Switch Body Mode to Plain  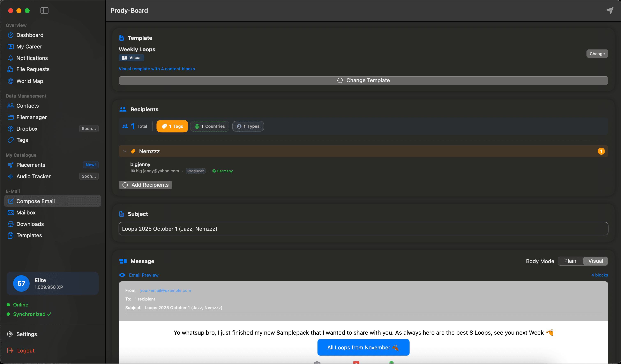pos(570,261)
